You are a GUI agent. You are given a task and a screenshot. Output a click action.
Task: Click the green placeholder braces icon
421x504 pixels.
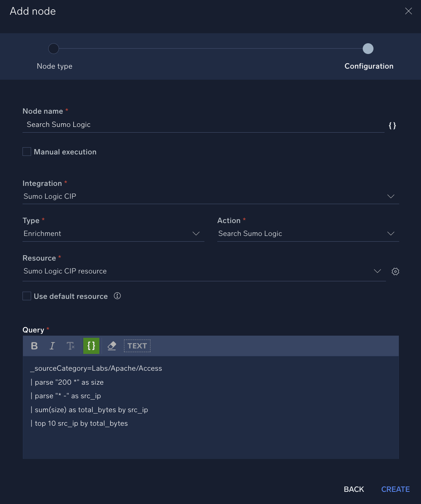click(91, 346)
